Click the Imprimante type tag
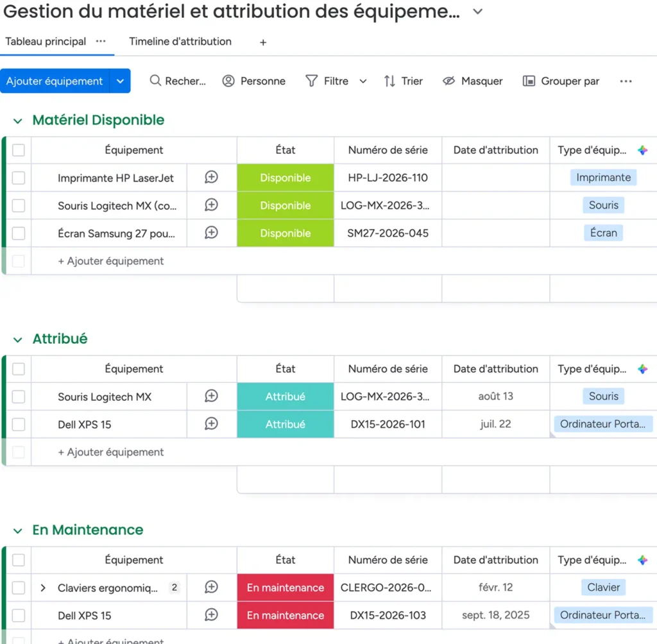Image resolution: width=657 pixels, height=644 pixels. tap(603, 177)
